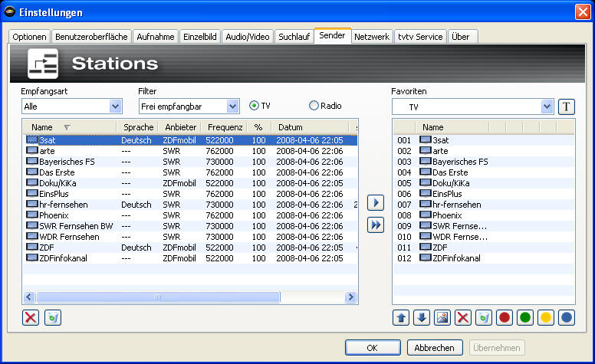
Task: Click the T text button beside Favoriten dropdown
Action: click(x=566, y=107)
